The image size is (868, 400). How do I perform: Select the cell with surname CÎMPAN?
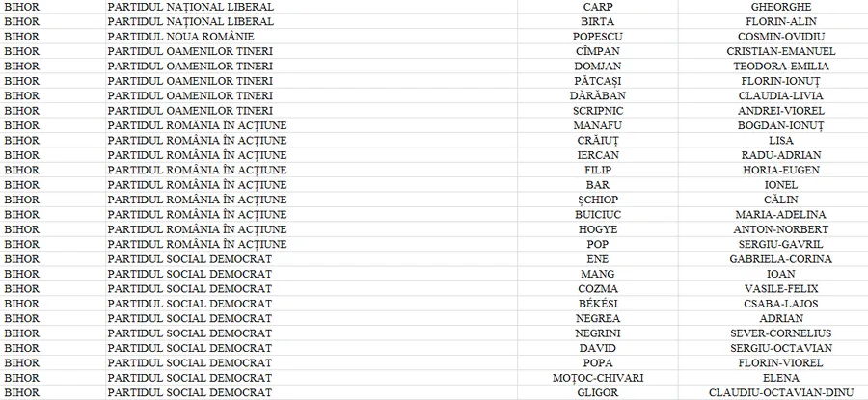(x=597, y=51)
